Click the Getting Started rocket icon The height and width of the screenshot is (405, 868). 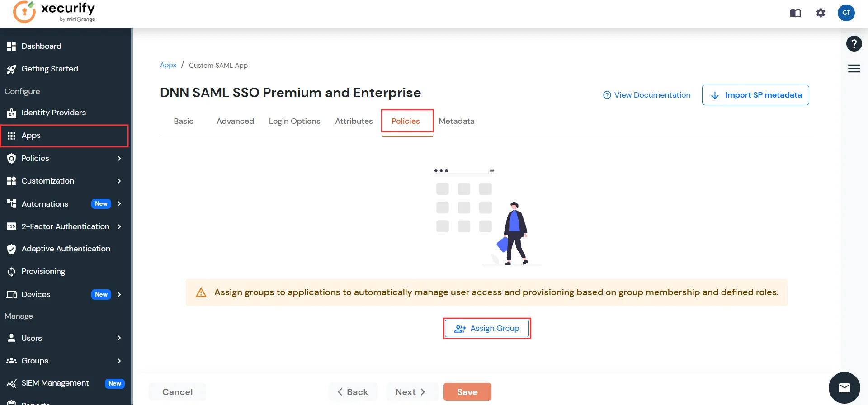pos(11,69)
